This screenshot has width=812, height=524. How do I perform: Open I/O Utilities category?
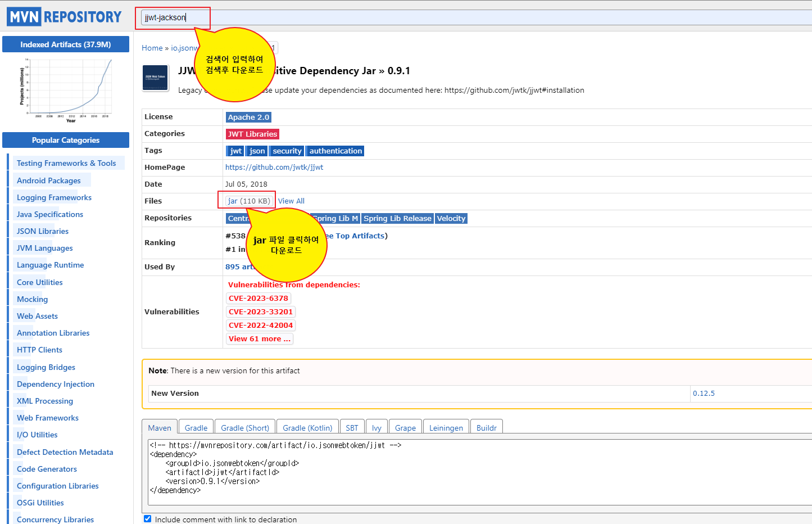click(x=37, y=435)
